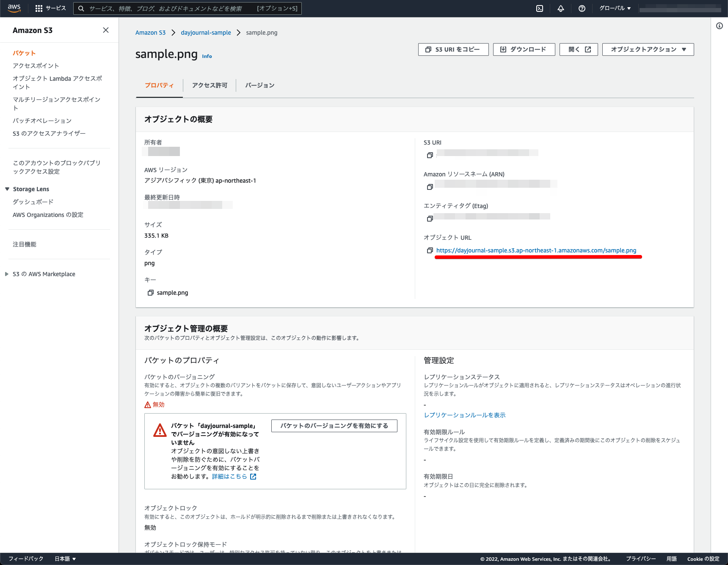Viewport: 728px width, 565px height.
Task: Close the Amazon S3 sidebar
Action: coord(106,30)
